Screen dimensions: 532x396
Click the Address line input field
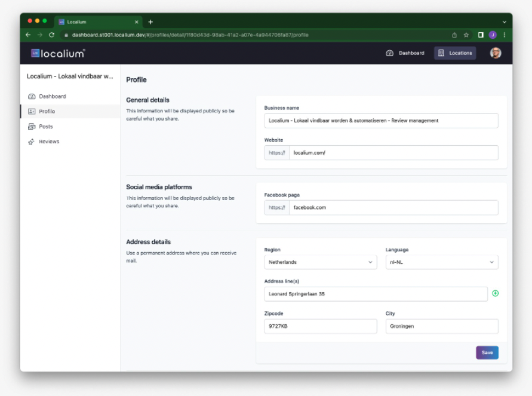(x=376, y=294)
